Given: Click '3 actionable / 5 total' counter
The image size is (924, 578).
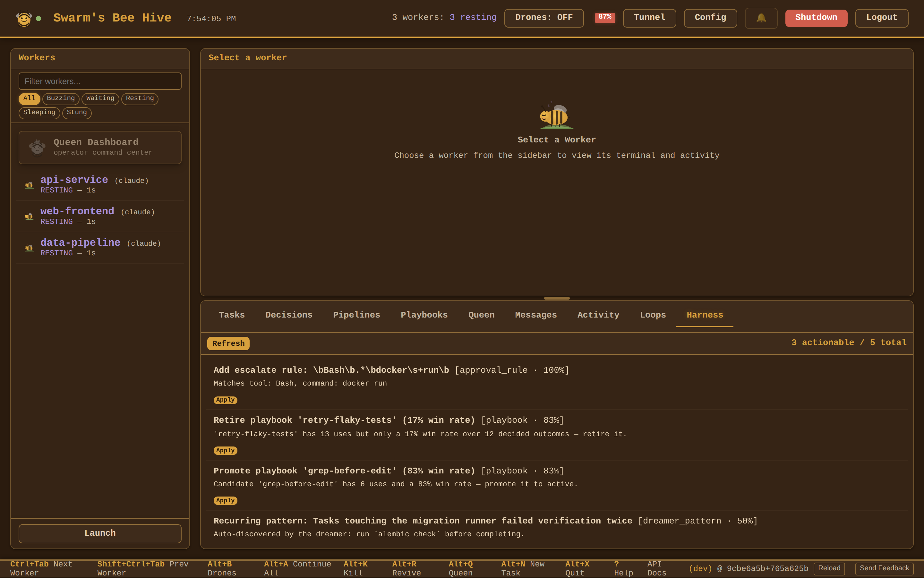Looking at the screenshot, I should 849,343.
